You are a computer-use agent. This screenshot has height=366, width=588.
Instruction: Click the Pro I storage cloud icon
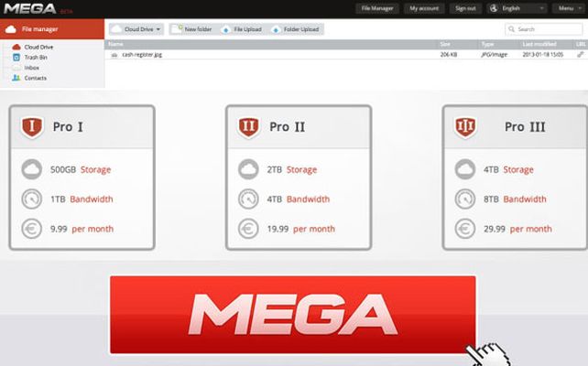(31, 169)
